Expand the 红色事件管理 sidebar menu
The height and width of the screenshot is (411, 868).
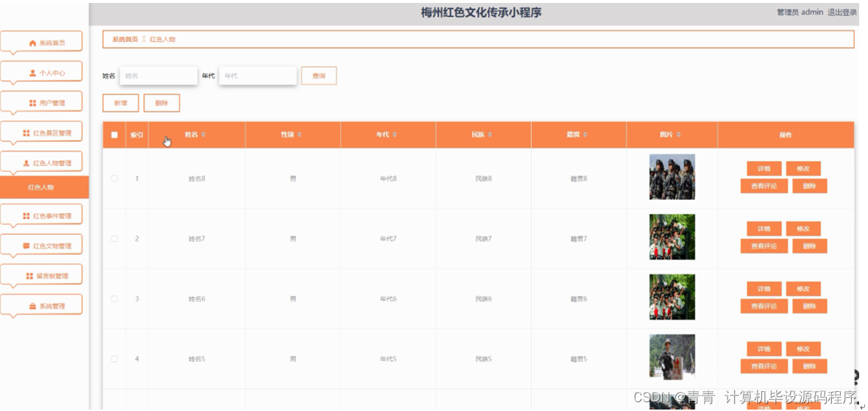41,215
